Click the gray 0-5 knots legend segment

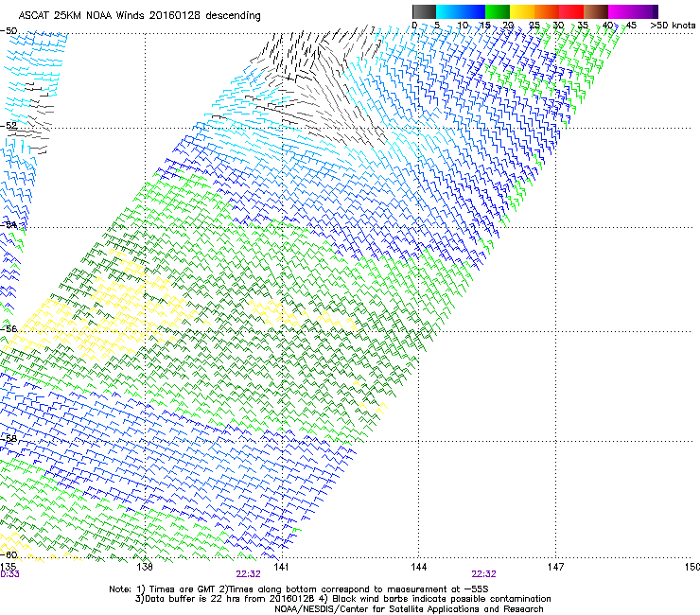[x=424, y=11]
